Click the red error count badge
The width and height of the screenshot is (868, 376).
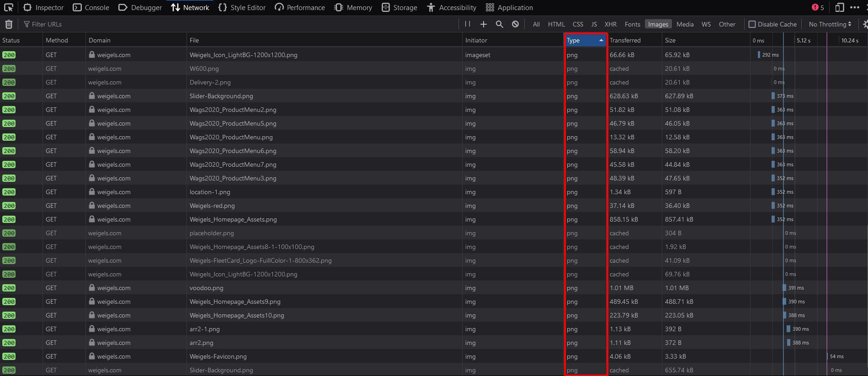pos(818,7)
